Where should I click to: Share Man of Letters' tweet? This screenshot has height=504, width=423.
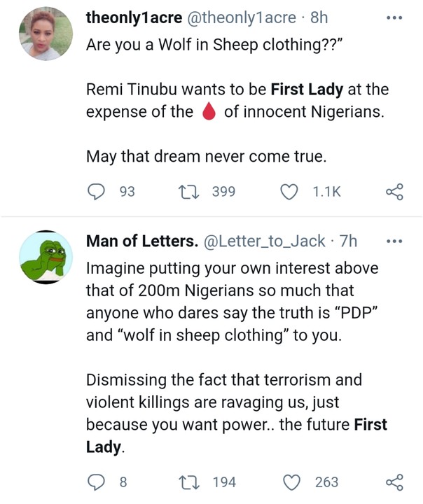pyautogui.click(x=395, y=482)
